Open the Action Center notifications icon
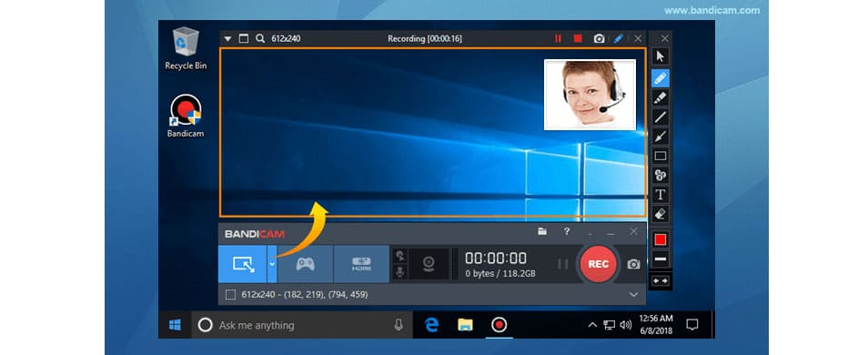The width and height of the screenshot is (868, 355). 692,325
